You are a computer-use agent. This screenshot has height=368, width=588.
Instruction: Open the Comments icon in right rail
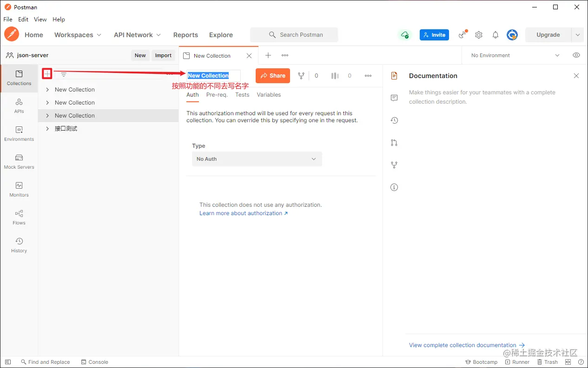(394, 98)
